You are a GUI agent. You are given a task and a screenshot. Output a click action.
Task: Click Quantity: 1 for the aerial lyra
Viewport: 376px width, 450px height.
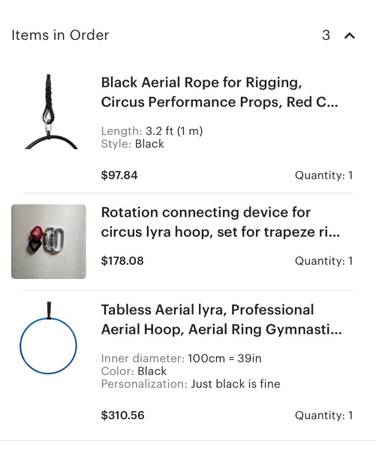click(324, 415)
